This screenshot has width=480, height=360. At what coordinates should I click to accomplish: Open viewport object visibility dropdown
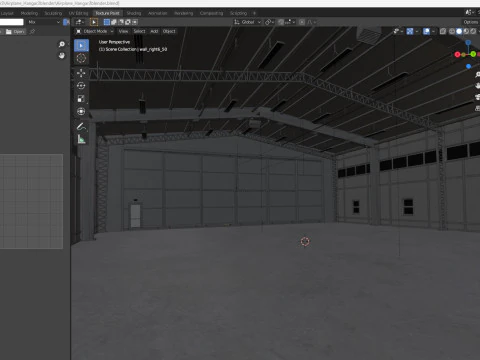(x=397, y=31)
